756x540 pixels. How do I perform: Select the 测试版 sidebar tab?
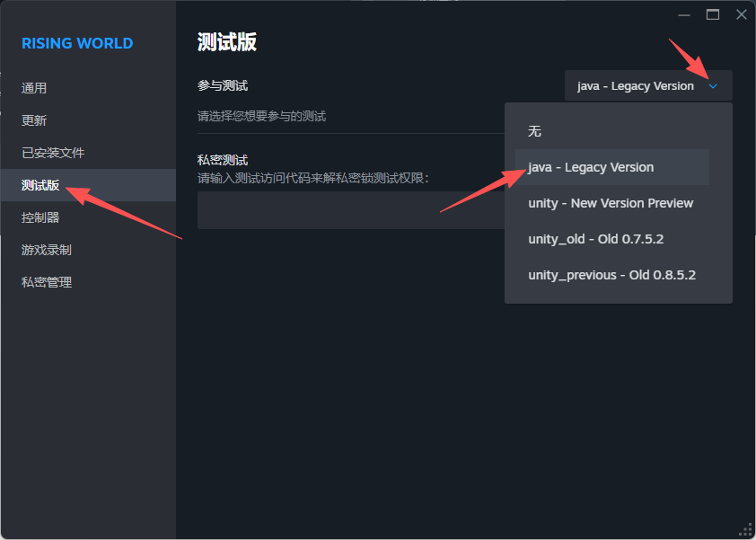(88, 185)
